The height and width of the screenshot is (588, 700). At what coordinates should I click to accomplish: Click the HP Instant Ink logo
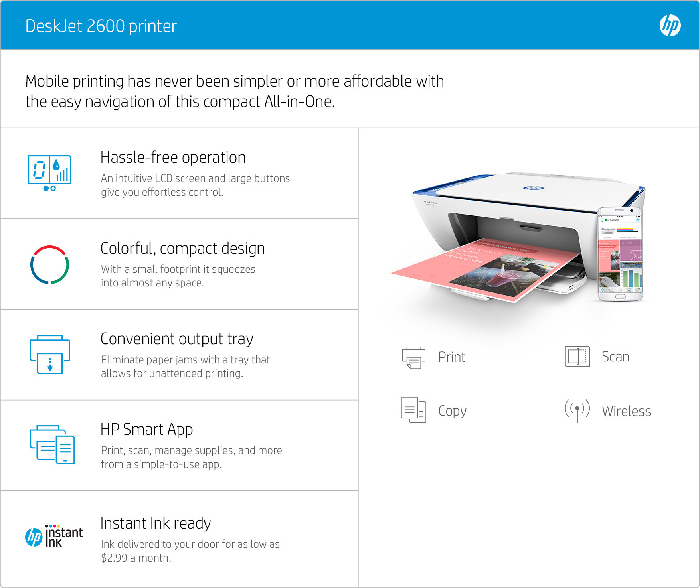pos(54,536)
